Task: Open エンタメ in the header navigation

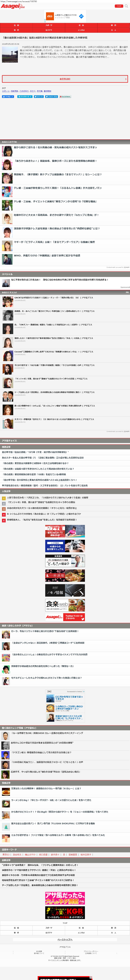Action: pos(81,30)
